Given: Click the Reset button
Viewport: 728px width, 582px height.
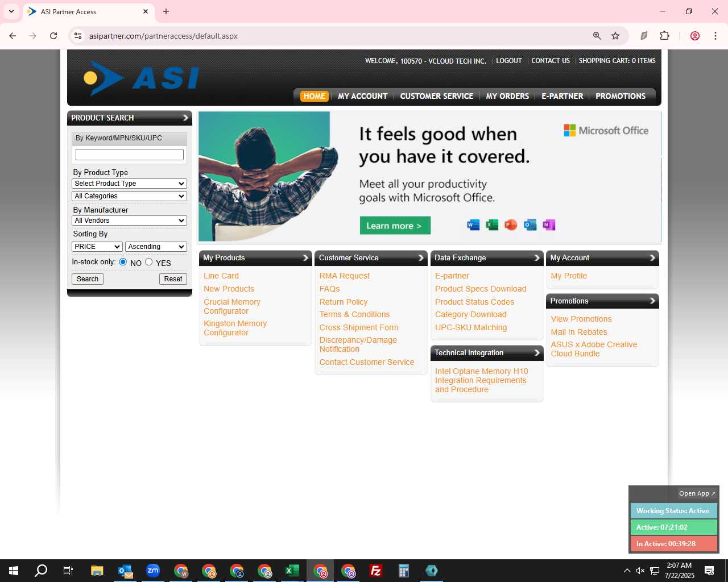Looking at the screenshot, I should pos(173,279).
